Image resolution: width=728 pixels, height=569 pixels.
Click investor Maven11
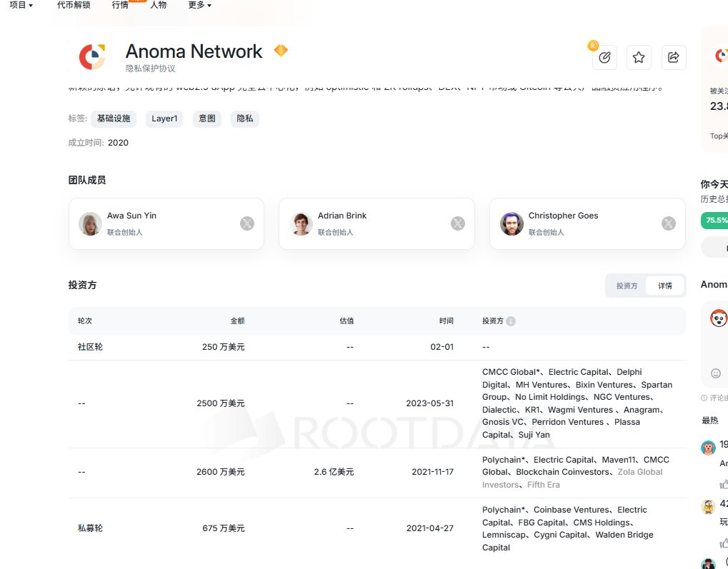[619, 460]
